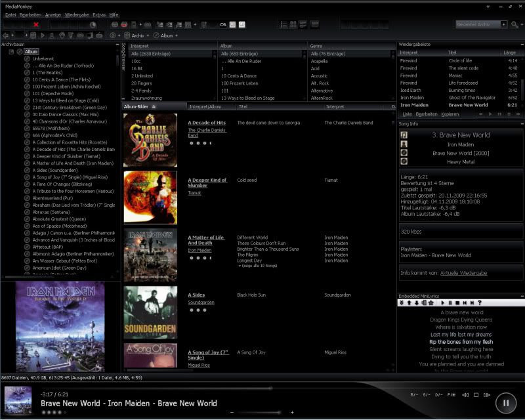
Task: Toggle the second white square button after 'C6'
Action: pos(241,24)
